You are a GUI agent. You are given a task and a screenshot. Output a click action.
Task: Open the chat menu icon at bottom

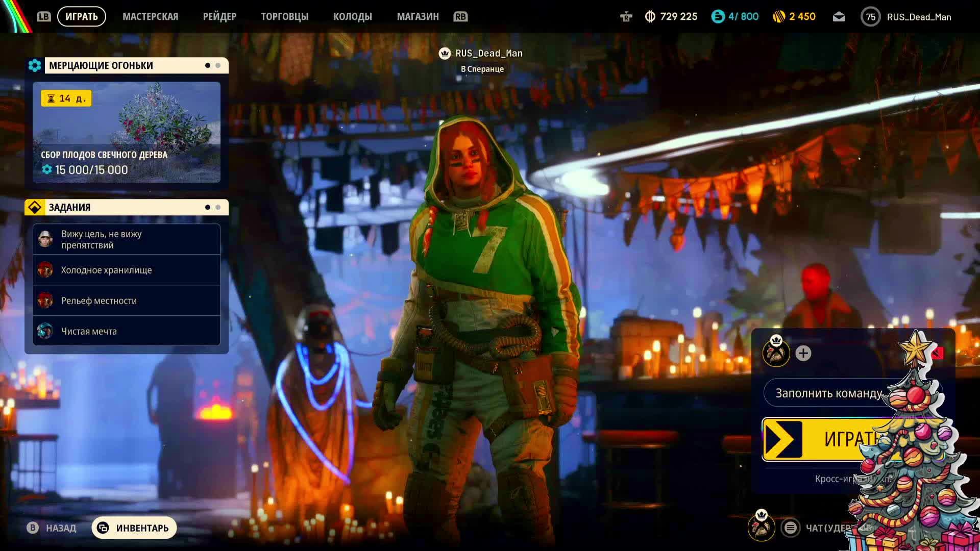pos(790,528)
